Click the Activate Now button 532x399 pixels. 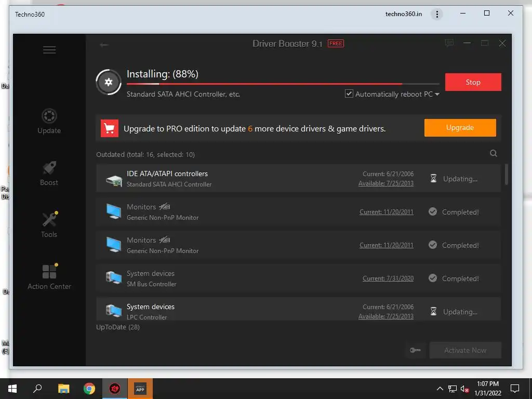(x=465, y=350)
